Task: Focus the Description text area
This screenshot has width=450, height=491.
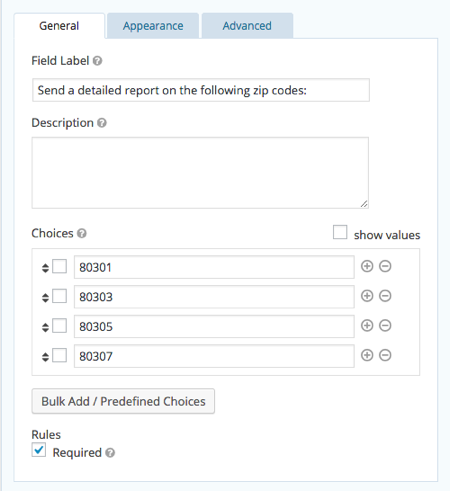Action: [200, 173]
